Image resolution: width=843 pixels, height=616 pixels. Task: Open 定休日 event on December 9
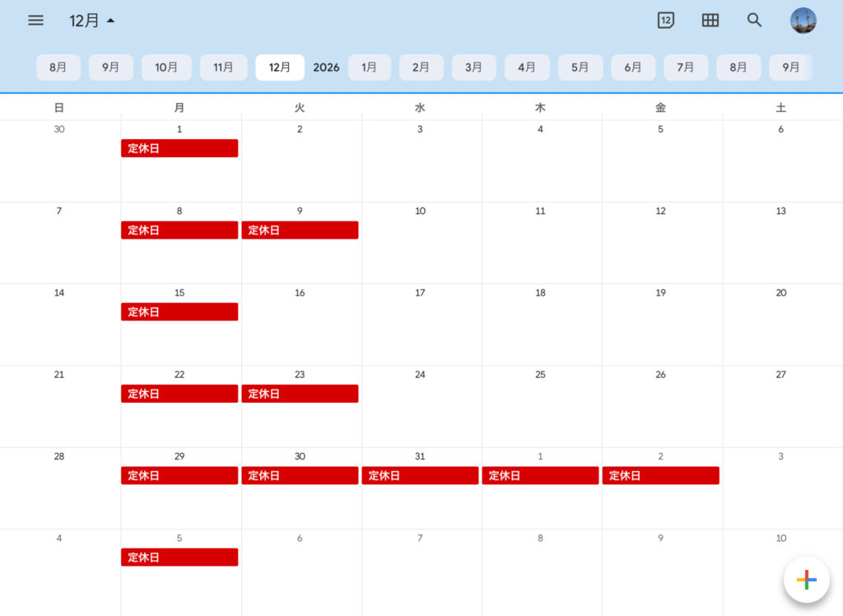point(300,231)
